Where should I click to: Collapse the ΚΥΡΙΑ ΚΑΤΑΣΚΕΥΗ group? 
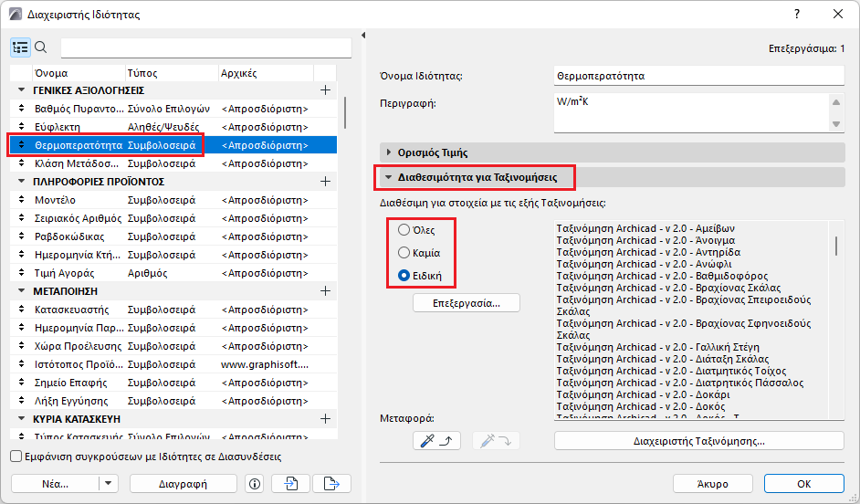click(21, 418)
